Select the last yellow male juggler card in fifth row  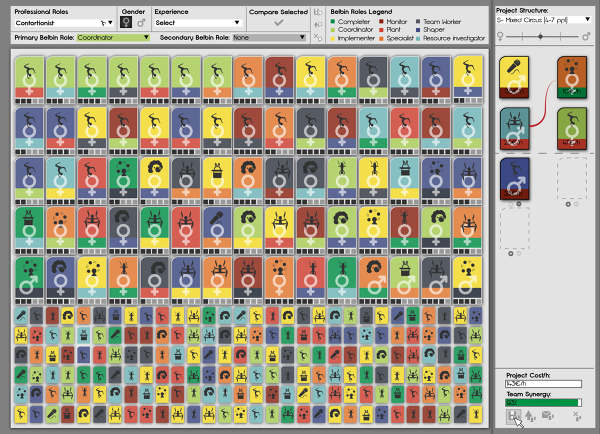pos(467,281)
